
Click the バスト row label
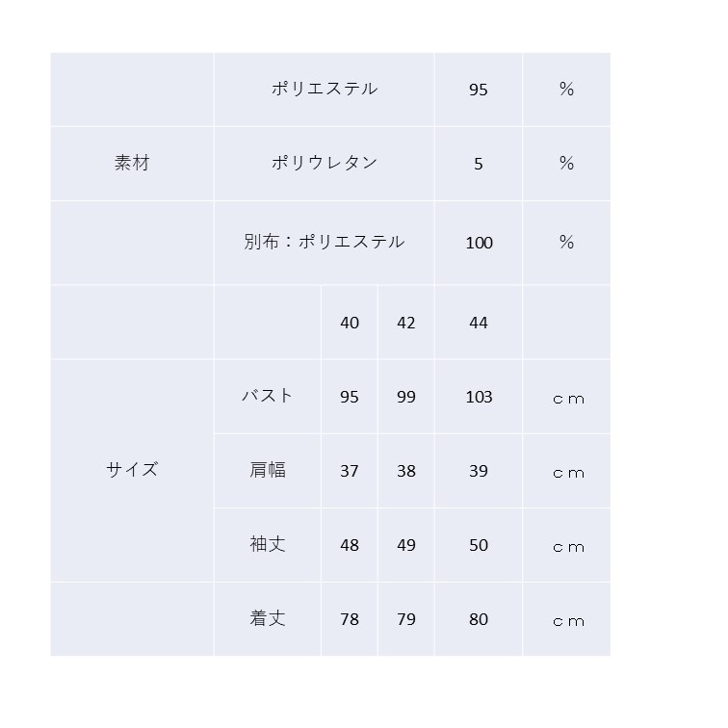(x=268, y=396)
